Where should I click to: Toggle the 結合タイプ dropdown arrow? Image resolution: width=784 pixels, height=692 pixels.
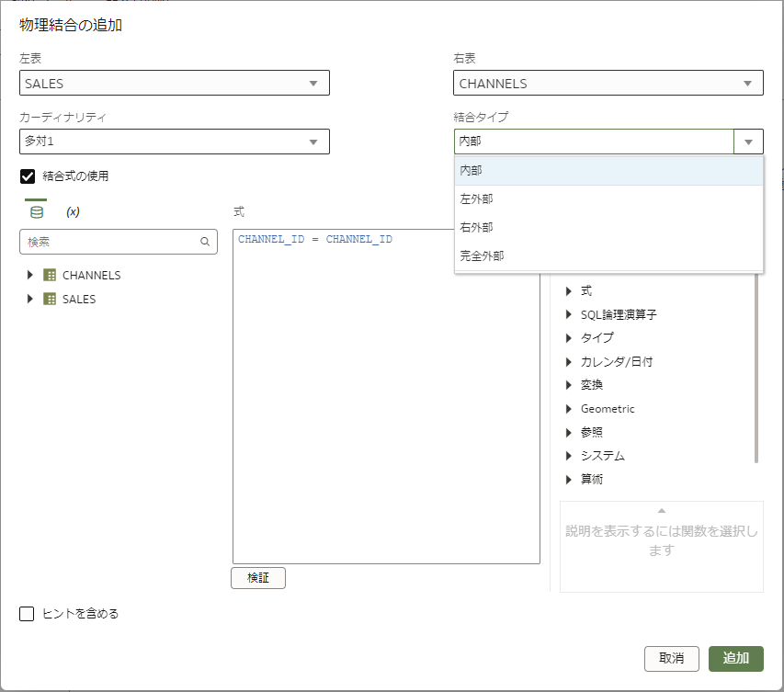click(748, 142)
